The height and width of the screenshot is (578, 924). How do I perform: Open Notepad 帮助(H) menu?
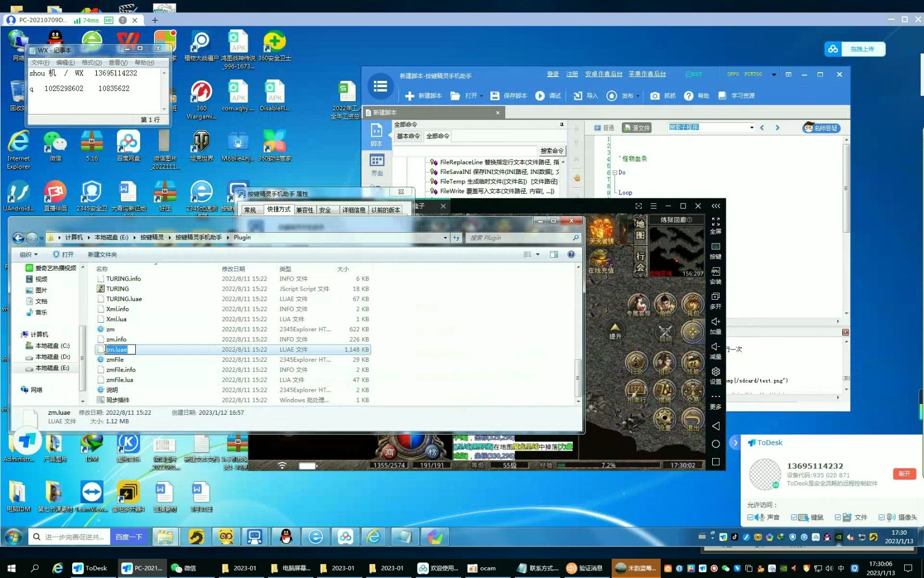pos(144,63)
